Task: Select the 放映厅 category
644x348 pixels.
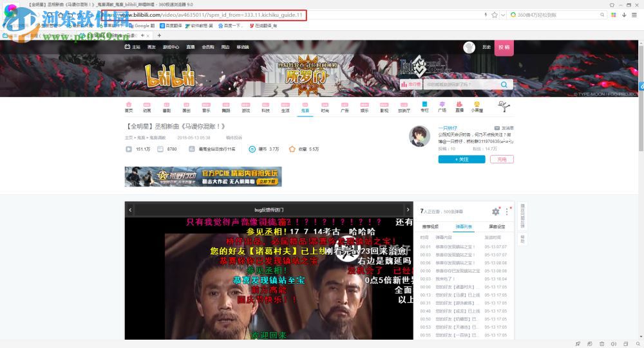Action: point(404,107)
